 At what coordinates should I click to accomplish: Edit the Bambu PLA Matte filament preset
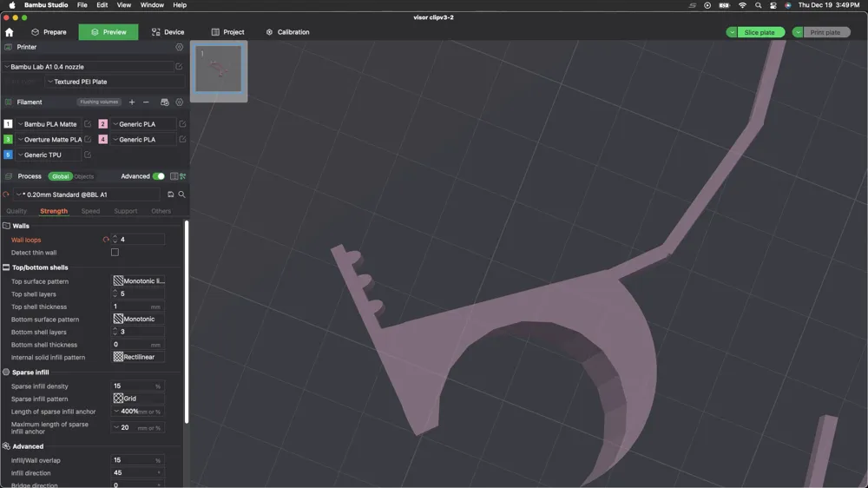tap(88, 124)
